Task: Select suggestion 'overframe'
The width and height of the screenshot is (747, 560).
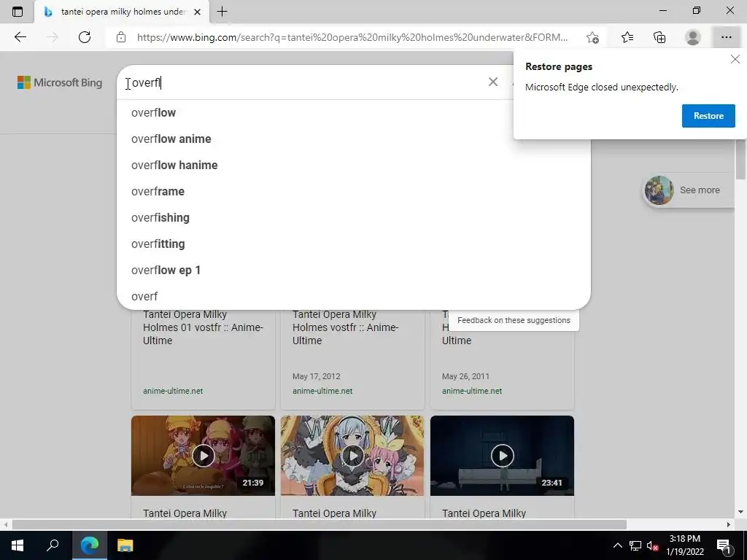Action: [354, 192]
